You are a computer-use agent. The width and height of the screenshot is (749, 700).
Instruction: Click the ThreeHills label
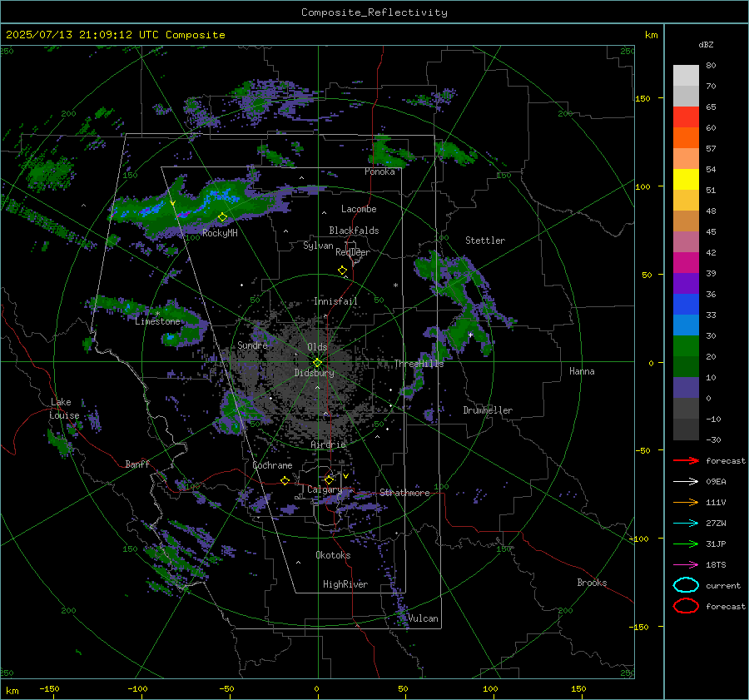pyautogui.click(x=419, y=364)
